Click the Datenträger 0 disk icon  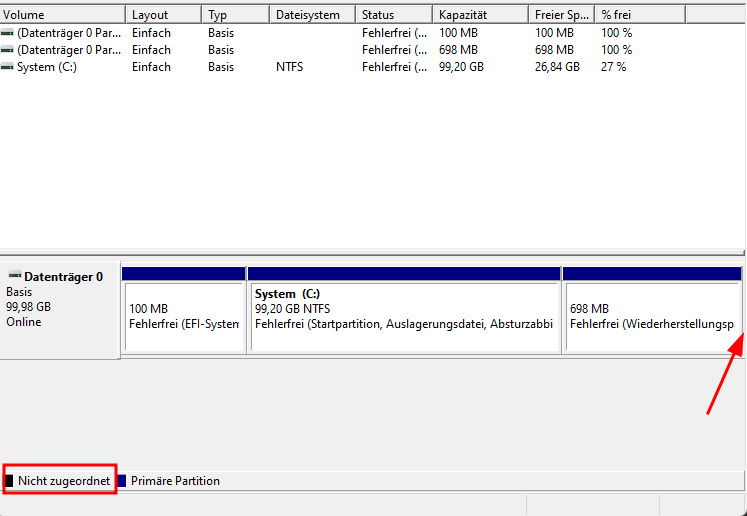coord(15,276)
